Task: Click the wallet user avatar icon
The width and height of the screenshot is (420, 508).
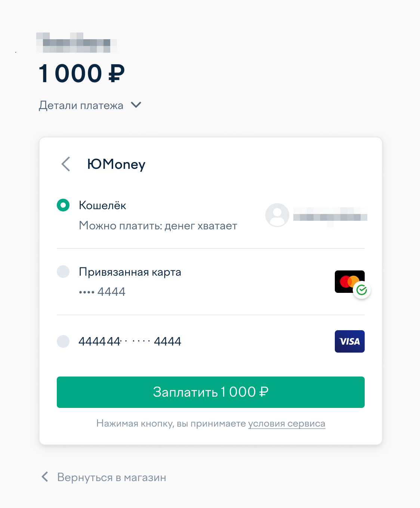Action: click(x=277, y=215)
